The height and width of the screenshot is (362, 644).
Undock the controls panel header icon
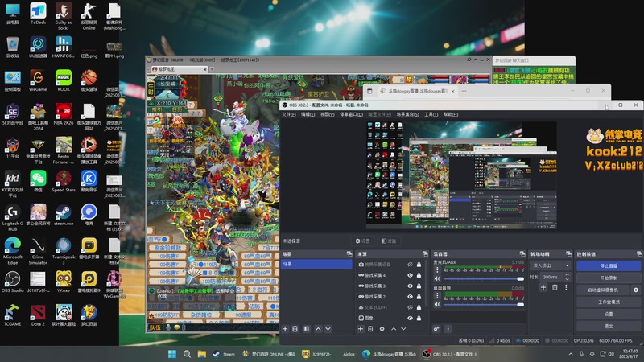tap(639, 254)
